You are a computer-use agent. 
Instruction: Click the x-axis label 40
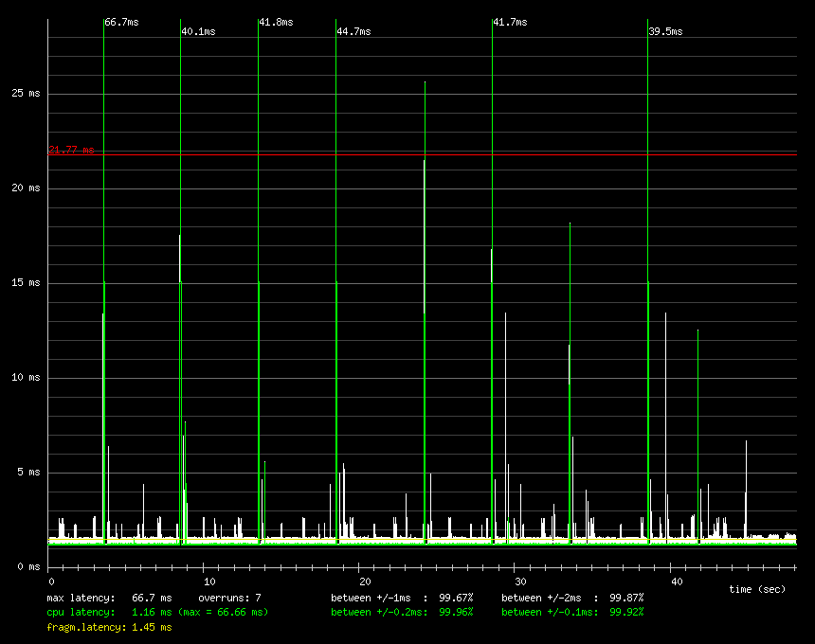coord(677,581)
